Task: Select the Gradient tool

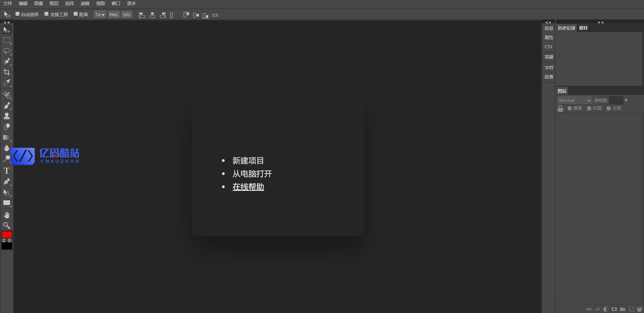Action: pos(7,138)
